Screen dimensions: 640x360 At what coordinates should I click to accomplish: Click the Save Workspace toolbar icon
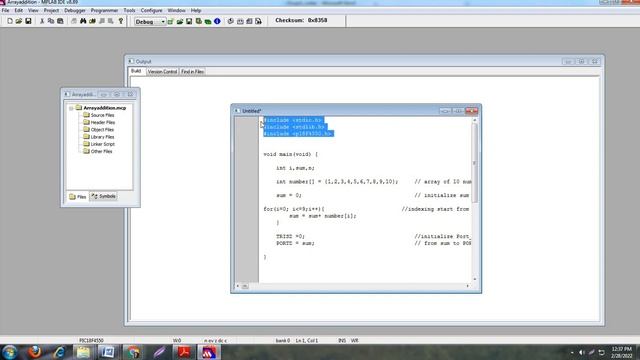pos(189,21)
